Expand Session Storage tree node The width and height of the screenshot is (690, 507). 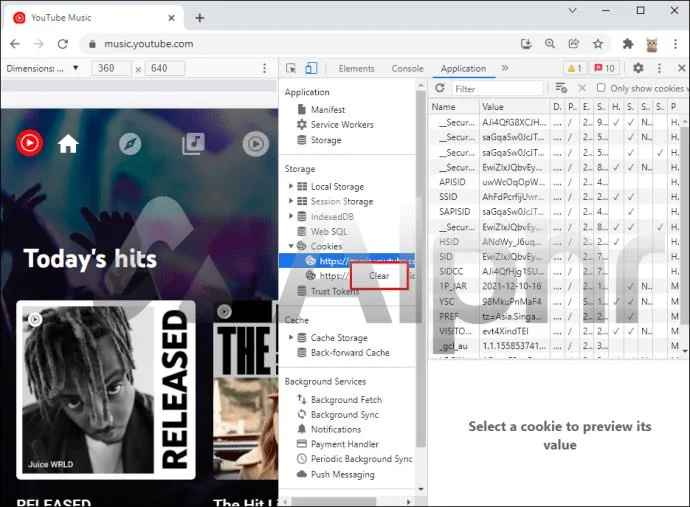291,201
